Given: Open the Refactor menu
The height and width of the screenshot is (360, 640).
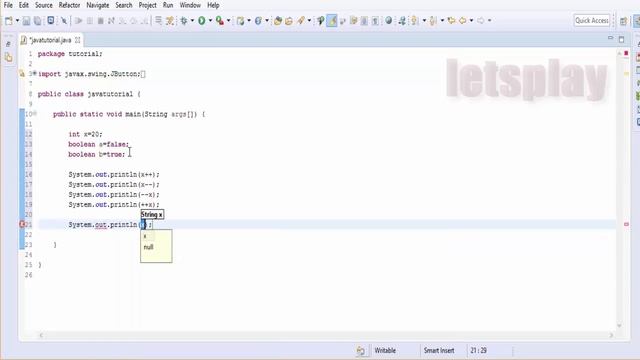Looking at the screenshot, I should coord(69,5).
